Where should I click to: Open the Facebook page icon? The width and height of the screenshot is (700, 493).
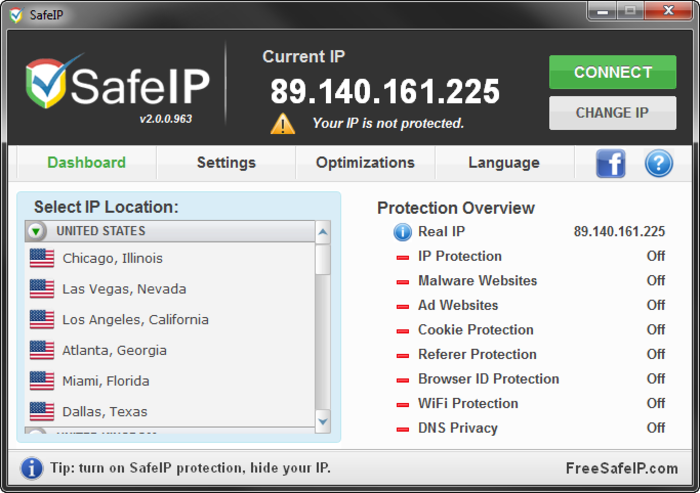[x=611, y=163]
